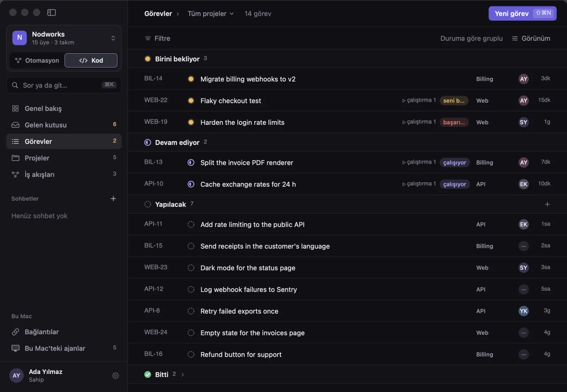
Task: Click todo status icon of Retry failed exports once
Action: click(191, 311)
